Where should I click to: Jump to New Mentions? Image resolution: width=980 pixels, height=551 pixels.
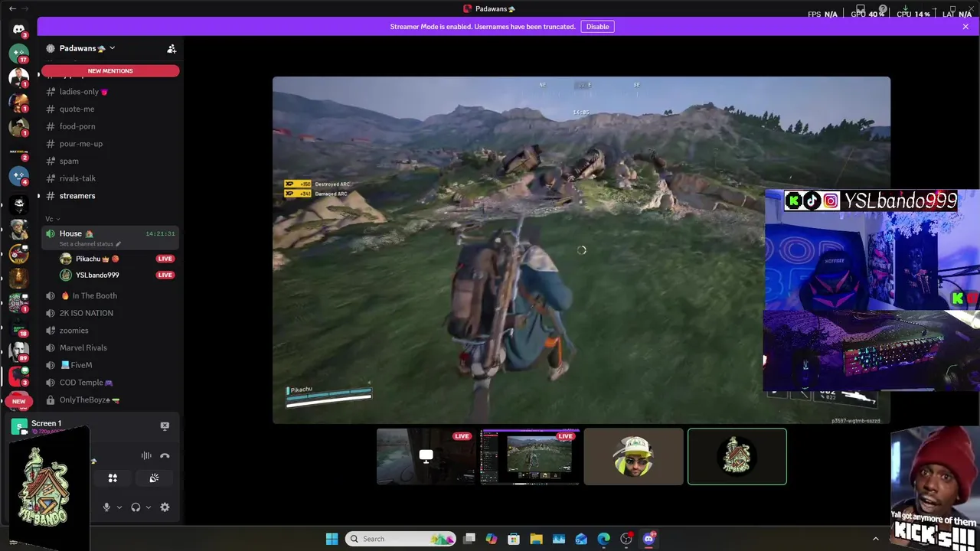[x=110, y=71]
